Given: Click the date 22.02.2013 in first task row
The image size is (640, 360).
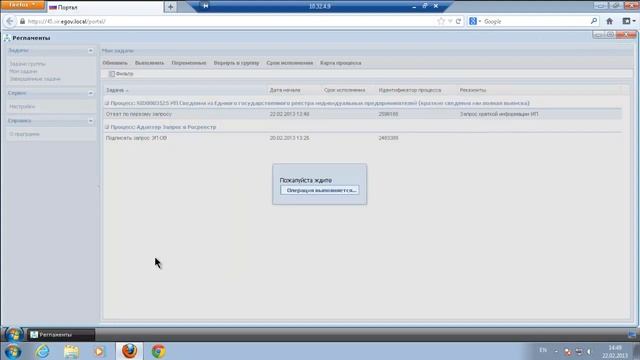Looking at the screenshot, I should pos(289,114).
